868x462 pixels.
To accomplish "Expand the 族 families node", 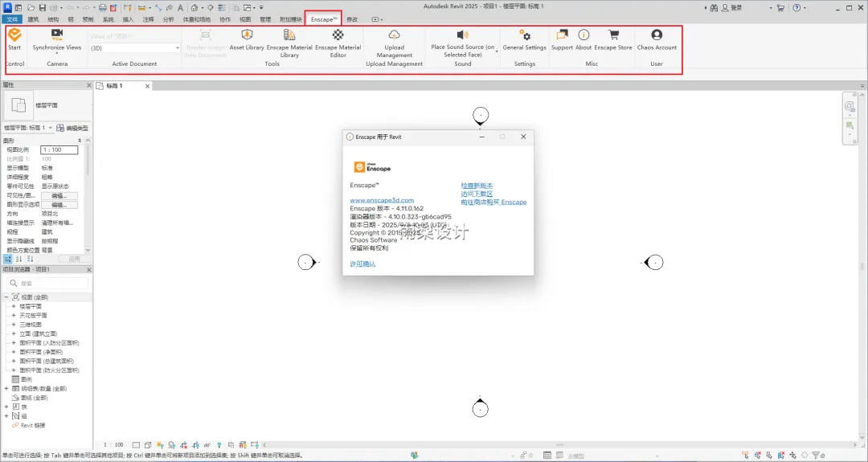I will click(6, 407).
